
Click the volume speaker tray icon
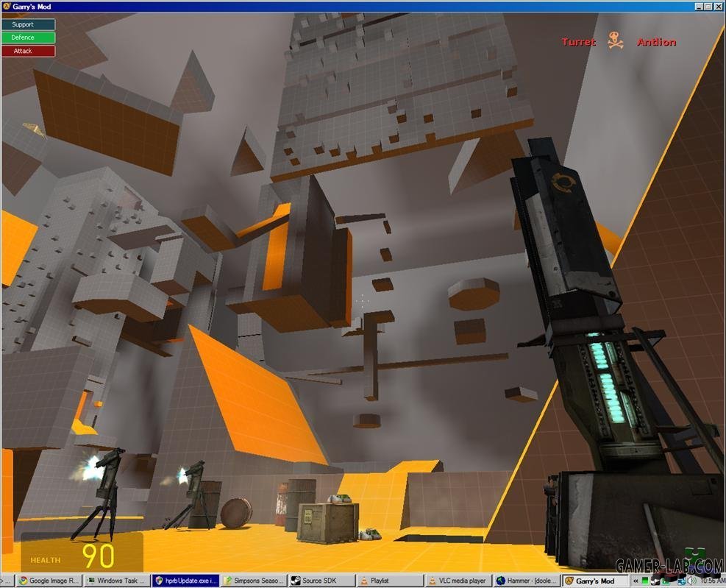click(691, 581)
